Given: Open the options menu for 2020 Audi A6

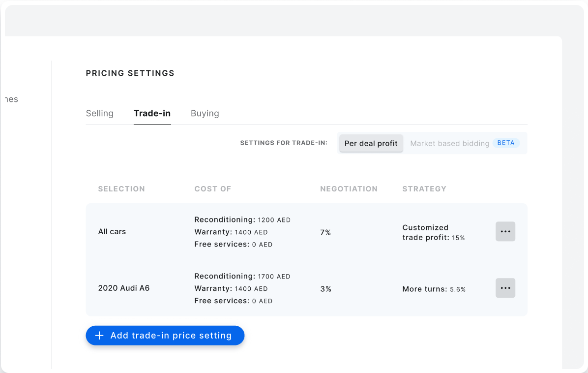Looking at the screenshot, I should tap(505, 288).
